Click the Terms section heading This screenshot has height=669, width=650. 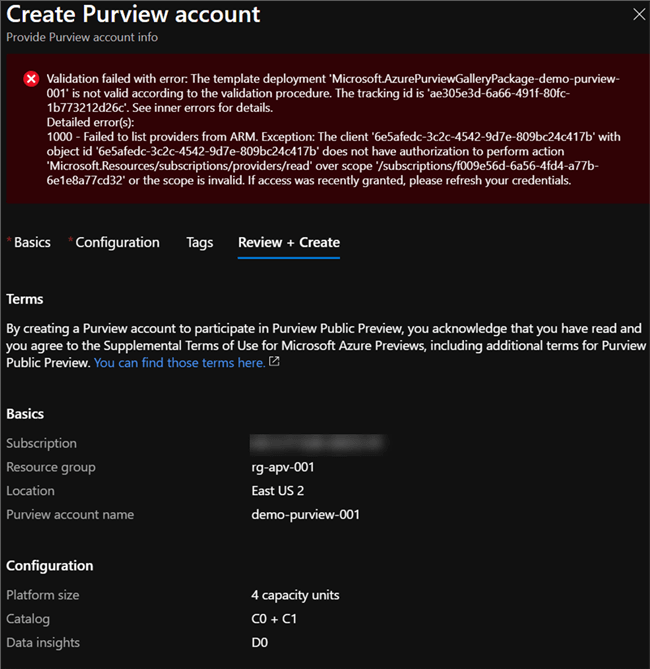(x=25, y=299)
